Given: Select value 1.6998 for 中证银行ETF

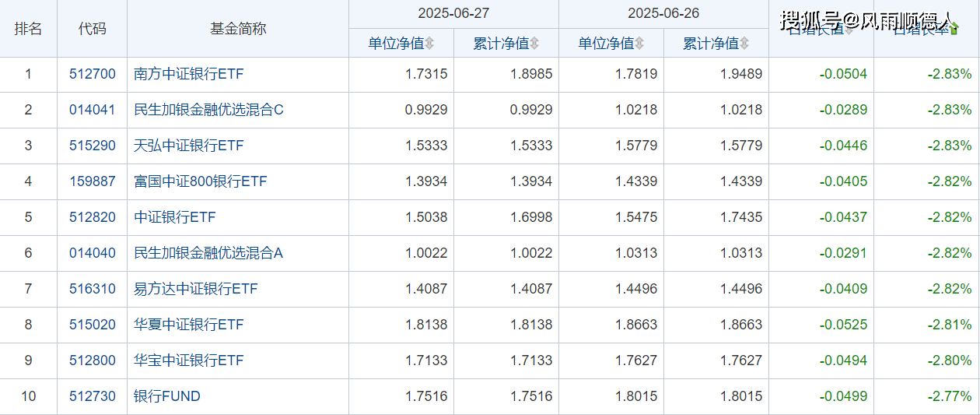Looking at the screenshot, I should tap(531, 218).
